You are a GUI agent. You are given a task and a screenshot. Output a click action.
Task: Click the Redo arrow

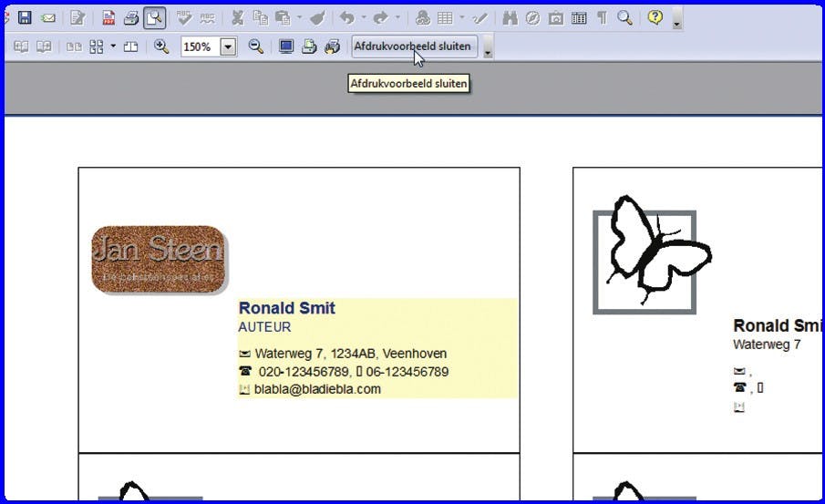(380, 18)
